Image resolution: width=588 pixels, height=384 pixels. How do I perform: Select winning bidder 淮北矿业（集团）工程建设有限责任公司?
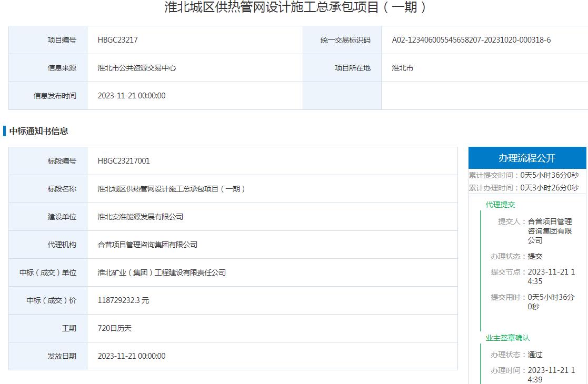coord(162,272)
